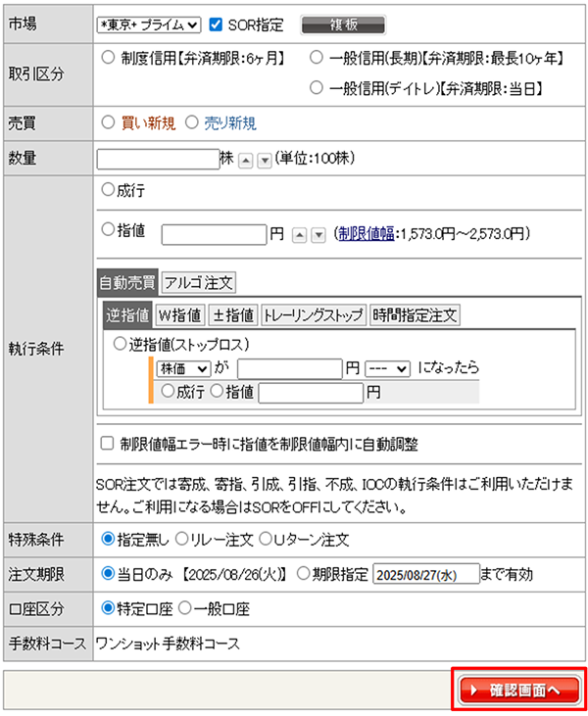Select 制度信用 6ヶ月 trading type
Viewport: 588px width, 716px height.
pyautogui.click(x=109, y=58)
